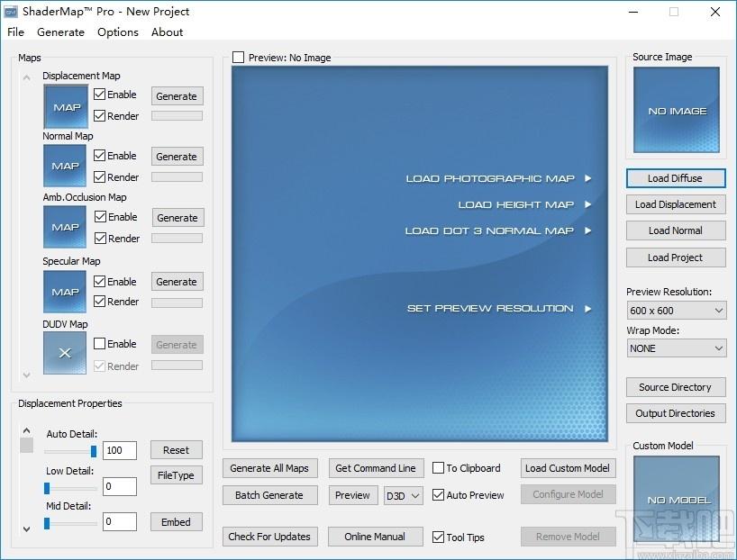
Task: Click the Specular Map thumbnail icon
Action: tap(65, 292)
